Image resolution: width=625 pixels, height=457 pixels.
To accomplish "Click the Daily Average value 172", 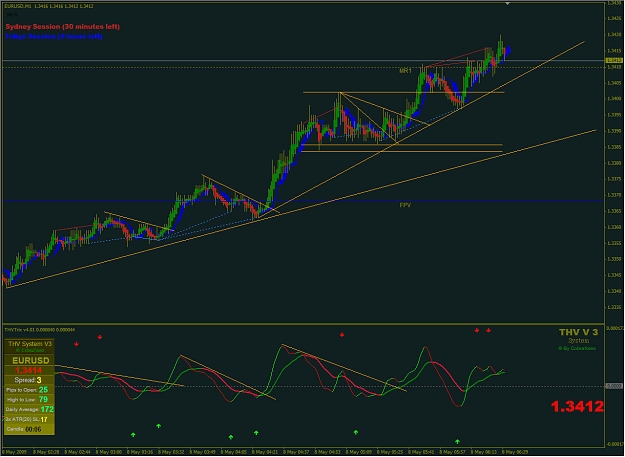I will pos(47,409).
